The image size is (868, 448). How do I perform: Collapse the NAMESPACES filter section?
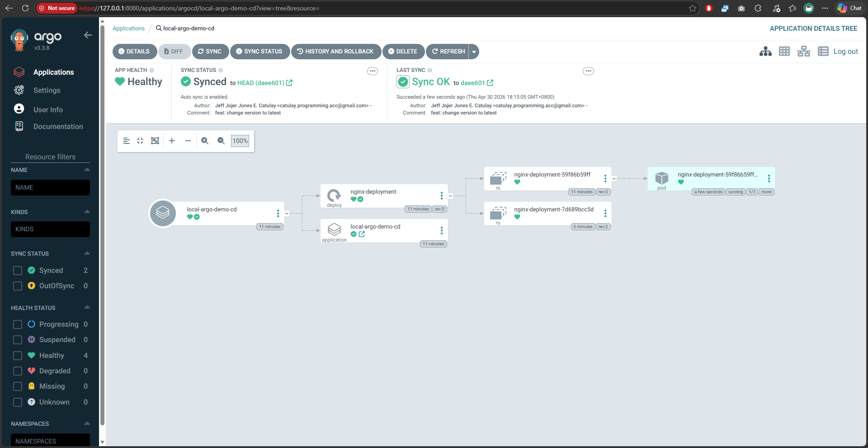[87, 424]
